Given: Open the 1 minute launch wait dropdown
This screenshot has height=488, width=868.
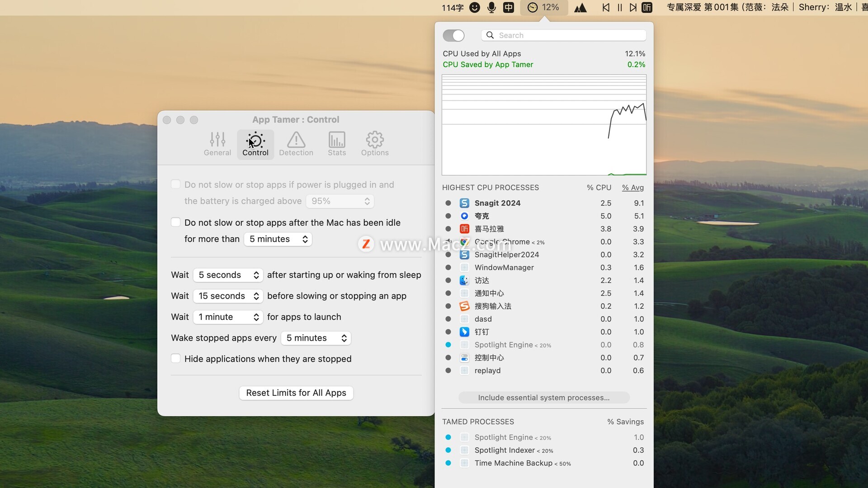Looking at the screenshot, I should click(x=228, y=317).
